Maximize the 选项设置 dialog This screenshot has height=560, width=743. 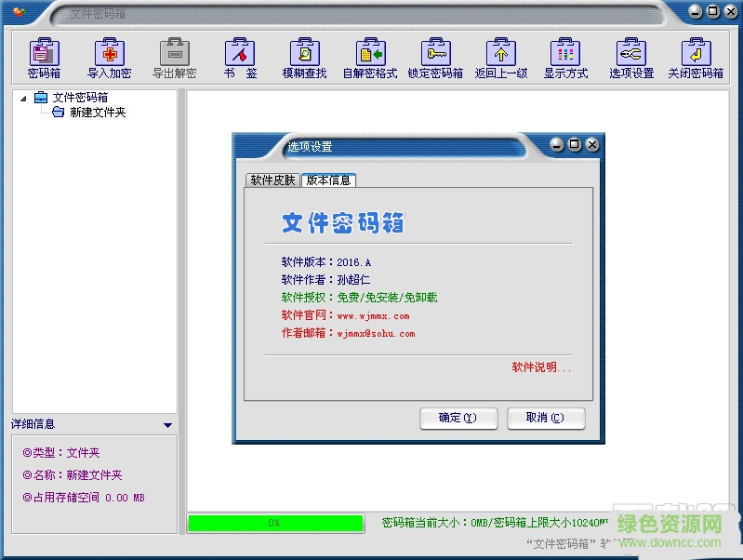tap(575, 144)
